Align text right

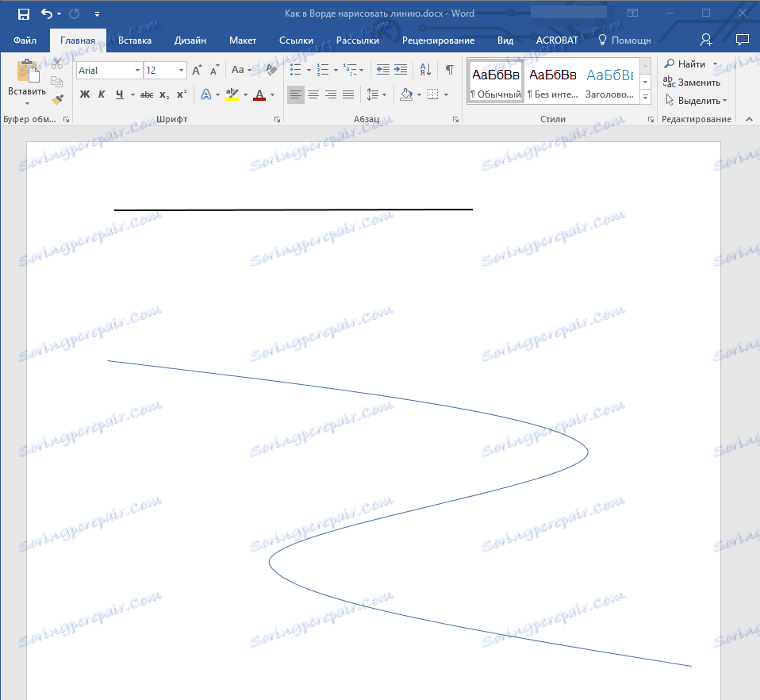pos(331,94)
